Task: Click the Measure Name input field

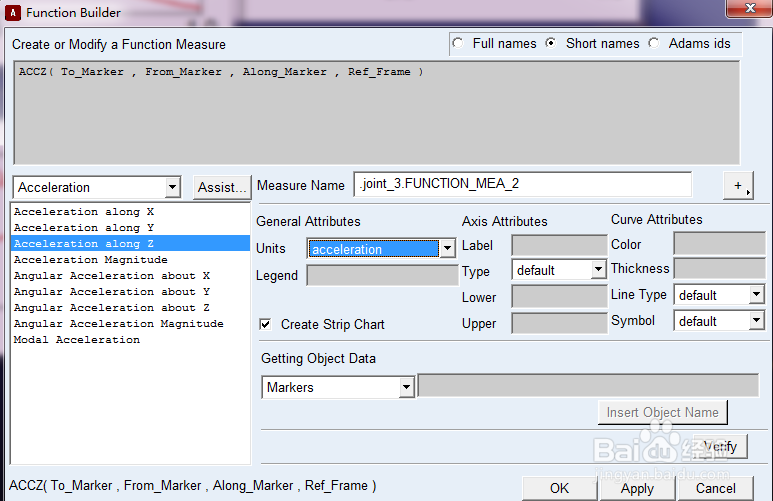Action: click(523, 184)
